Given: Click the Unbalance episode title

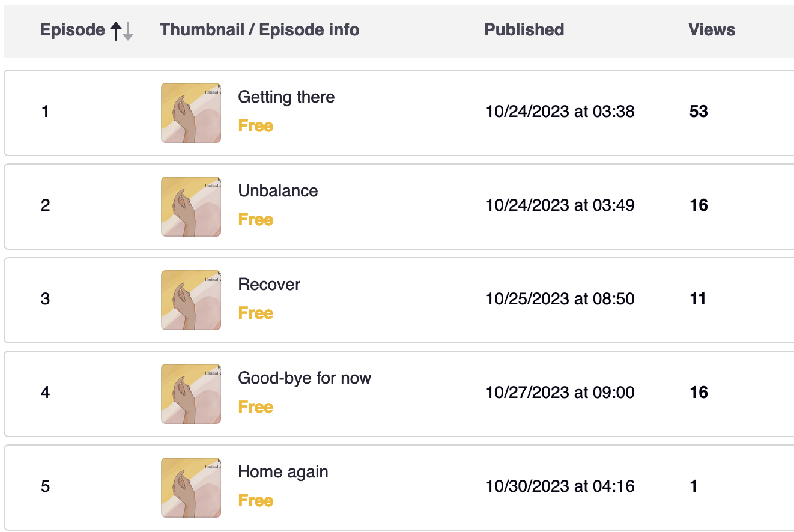Looking at the screenshot, I should pos(277,191).
